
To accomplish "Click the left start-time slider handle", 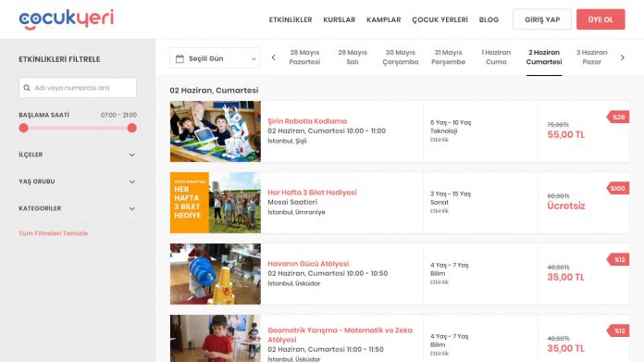I will click(24, 128).
